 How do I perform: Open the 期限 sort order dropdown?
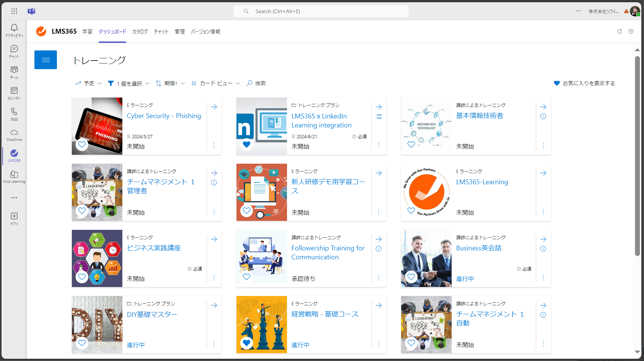click(170, 83)
